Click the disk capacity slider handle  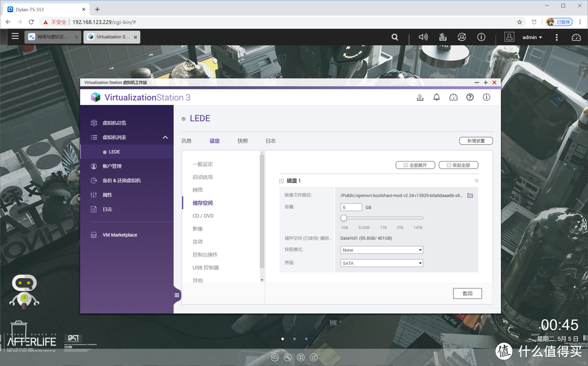coord(344,218)
